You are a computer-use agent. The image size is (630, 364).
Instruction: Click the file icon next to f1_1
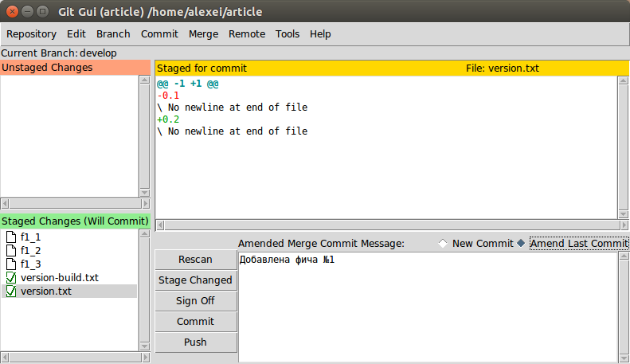[x=11, y=237]
